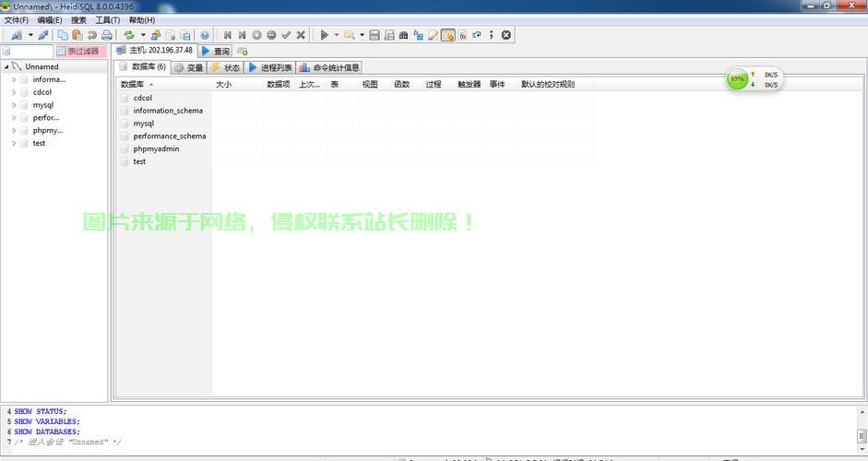The height and width of the screenshot is (461, 868).
Task: Click the Refresh icon in toolbar
Action: 129,35
